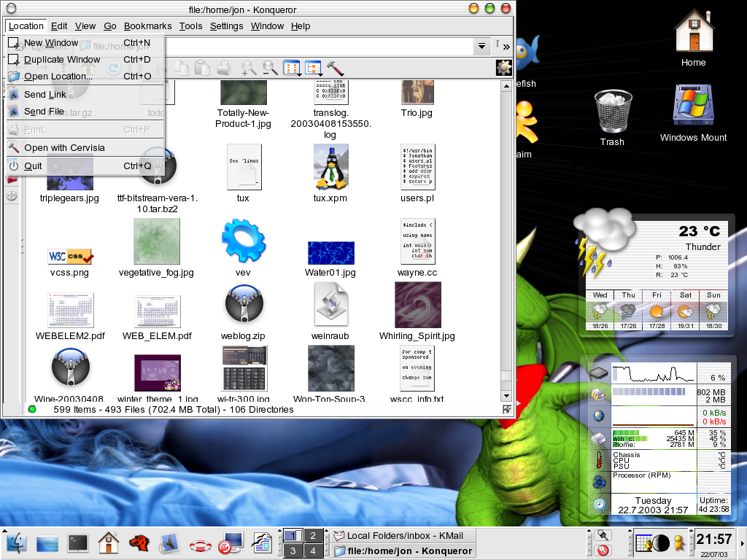Click the terminal icon in the panel
Screen dimensions: 747x560
(x=77, y=542)
